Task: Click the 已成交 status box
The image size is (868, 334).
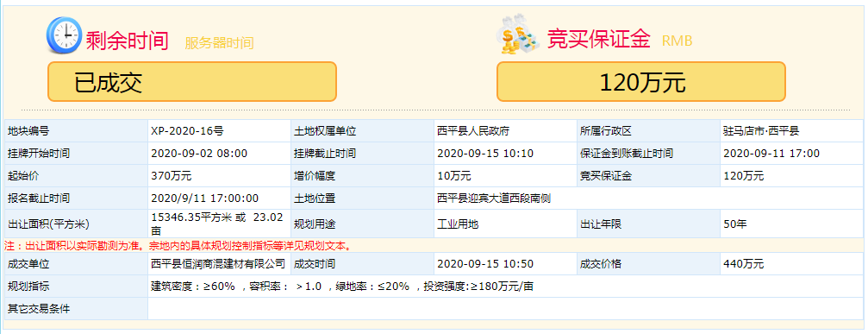Action: point(192,81)
